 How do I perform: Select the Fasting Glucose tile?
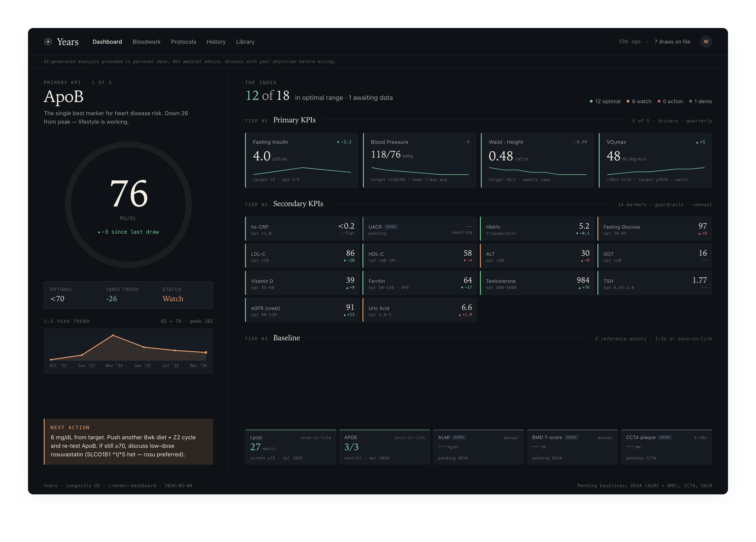[655, 229]
